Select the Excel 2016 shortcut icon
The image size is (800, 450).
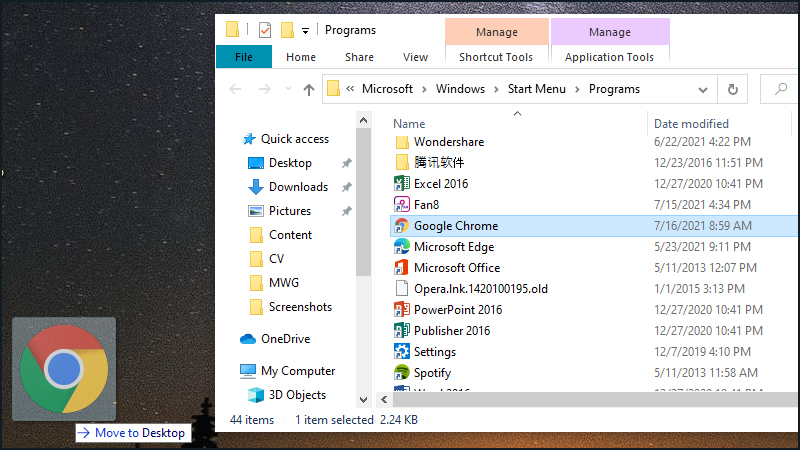[x=402, y=184]
